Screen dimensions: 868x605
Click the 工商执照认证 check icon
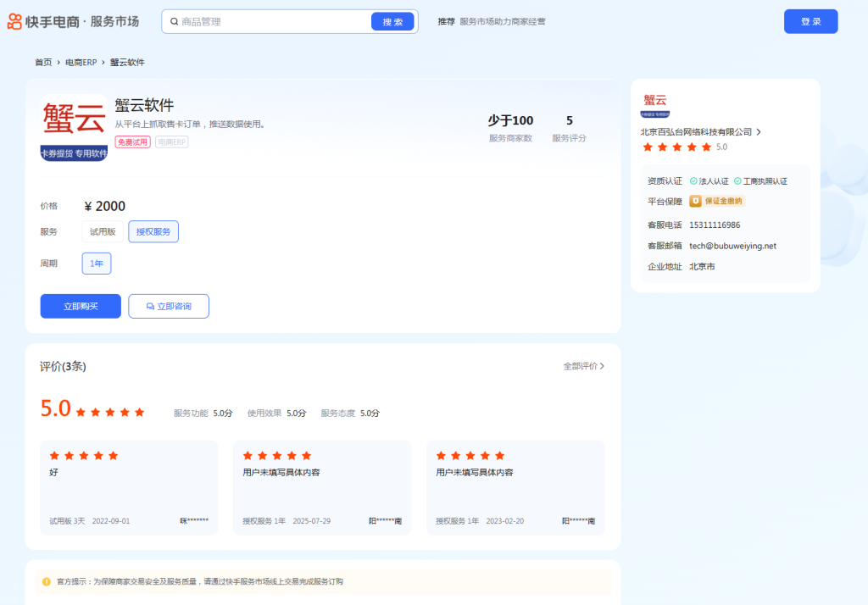(737, 181)
